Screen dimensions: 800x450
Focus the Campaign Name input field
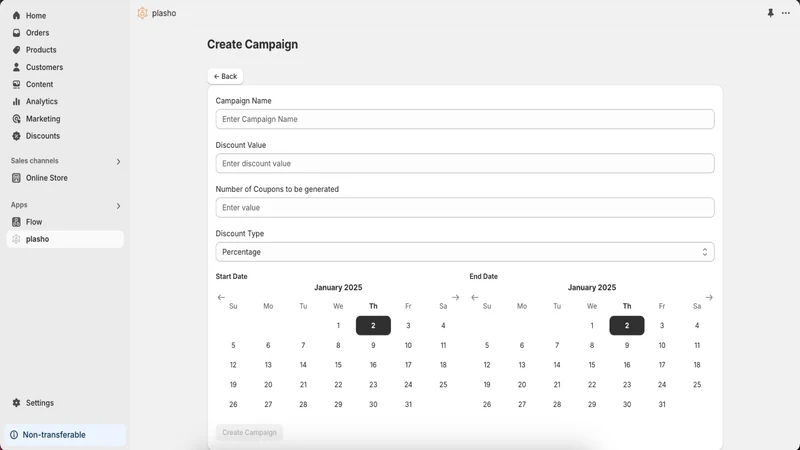(x=465, y=119)
